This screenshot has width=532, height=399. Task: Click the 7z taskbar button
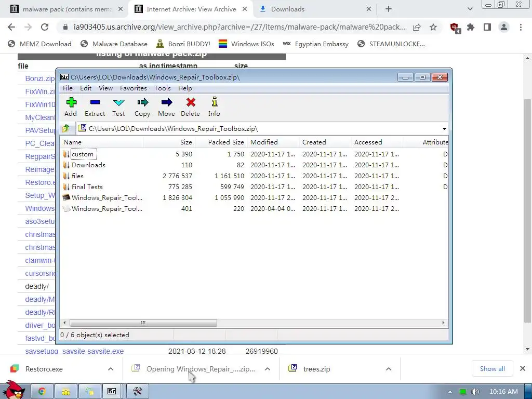pos(112,392)
